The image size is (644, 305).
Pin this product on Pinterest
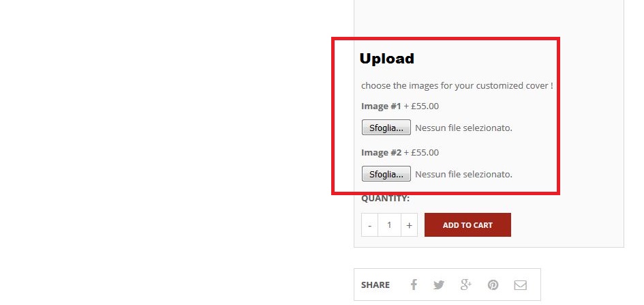[x=493, y=285]
